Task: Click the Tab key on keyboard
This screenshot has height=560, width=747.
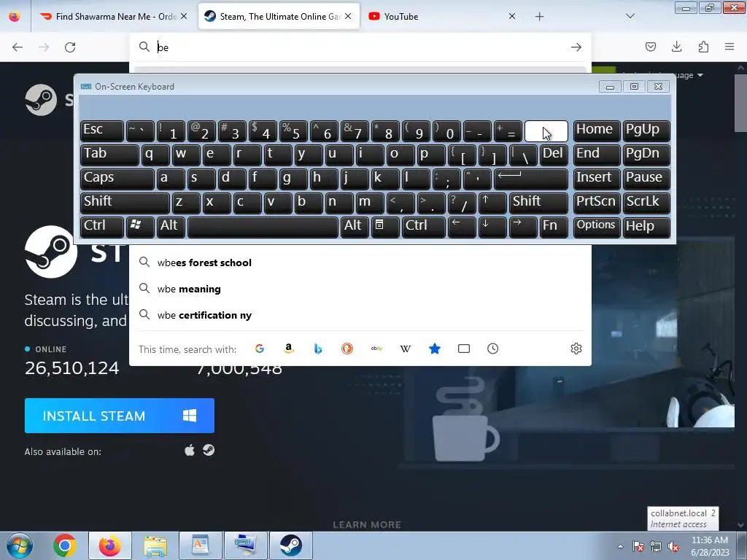Action: tap(109, 155)
